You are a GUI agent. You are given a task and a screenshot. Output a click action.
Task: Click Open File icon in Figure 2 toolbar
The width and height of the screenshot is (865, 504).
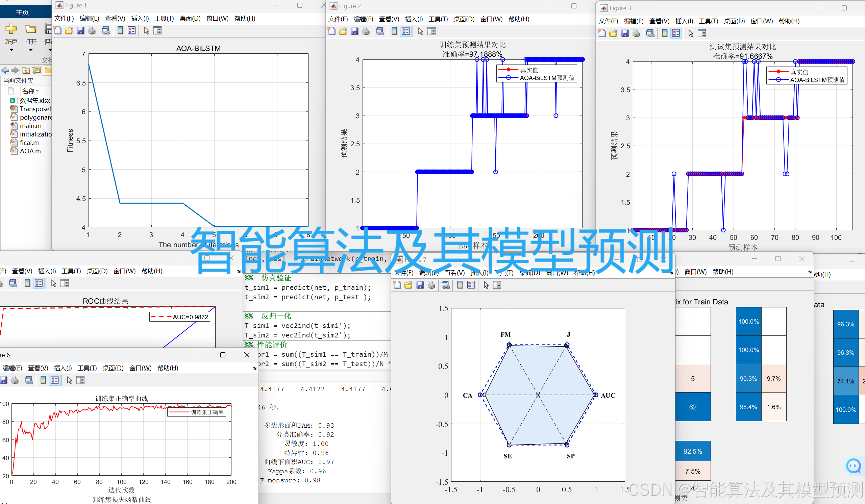[343, 31]
